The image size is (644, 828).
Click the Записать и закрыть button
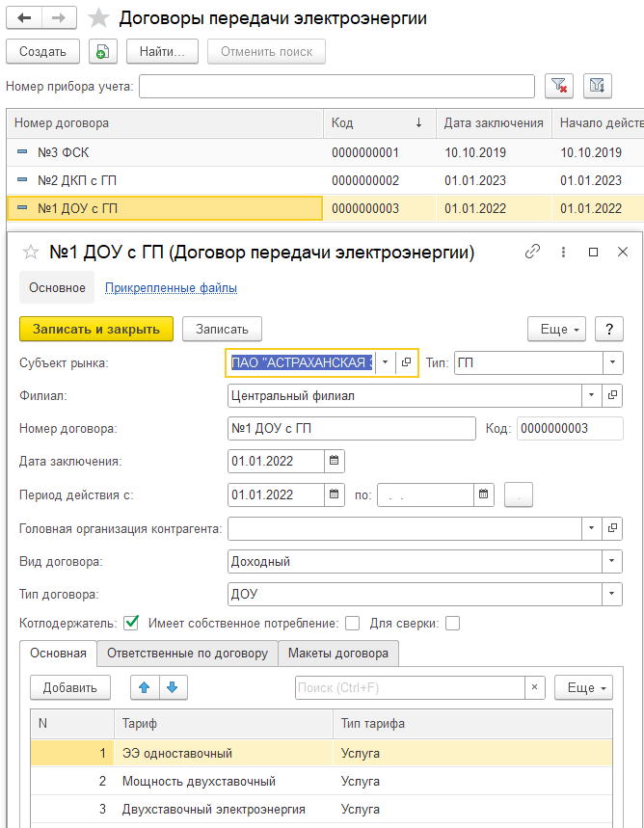click(96, 329)
